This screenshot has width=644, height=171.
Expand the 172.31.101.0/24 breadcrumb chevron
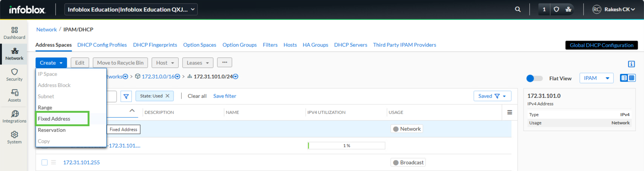point(236,77)
